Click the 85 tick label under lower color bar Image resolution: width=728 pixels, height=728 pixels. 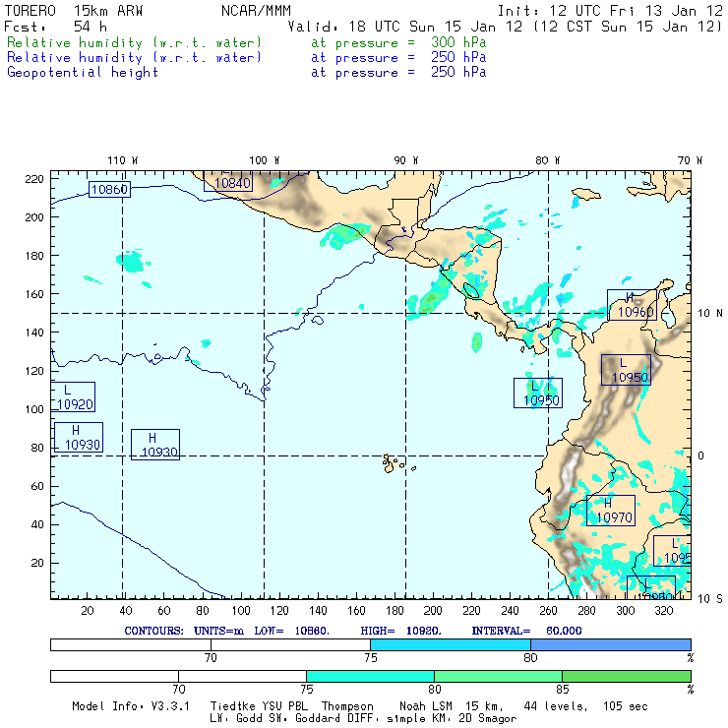point(563,690)
